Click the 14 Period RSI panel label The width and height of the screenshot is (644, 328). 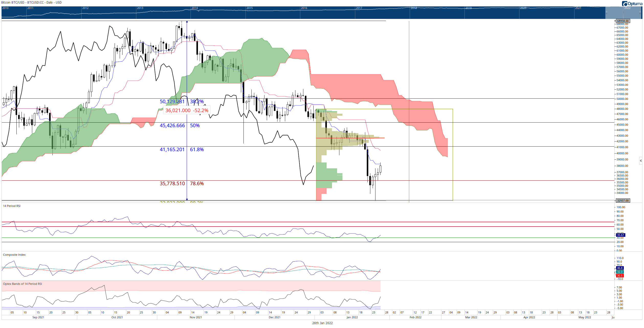click(12, 206)
